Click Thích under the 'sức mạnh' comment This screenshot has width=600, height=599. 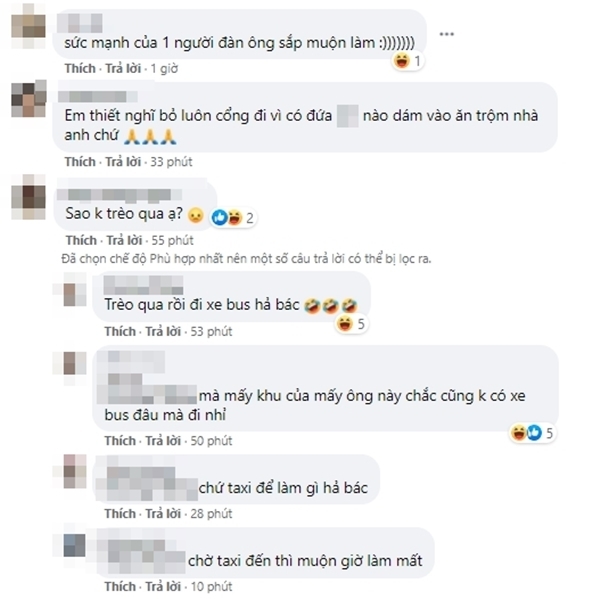pos(80,69)
